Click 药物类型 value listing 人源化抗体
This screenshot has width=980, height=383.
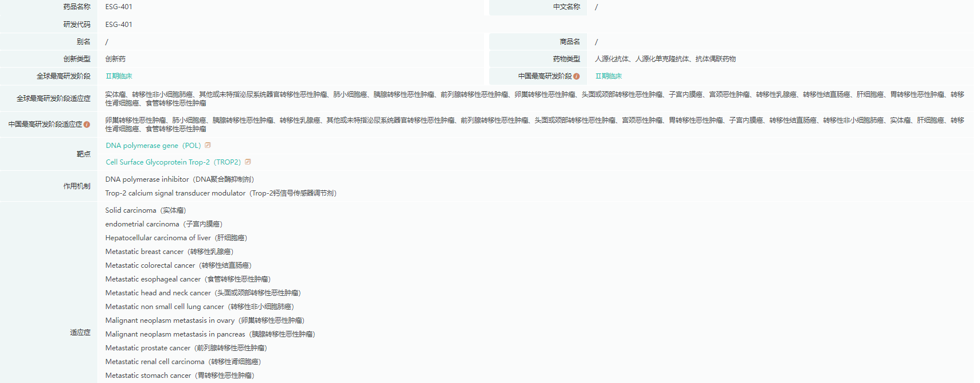tap(665, 59)
